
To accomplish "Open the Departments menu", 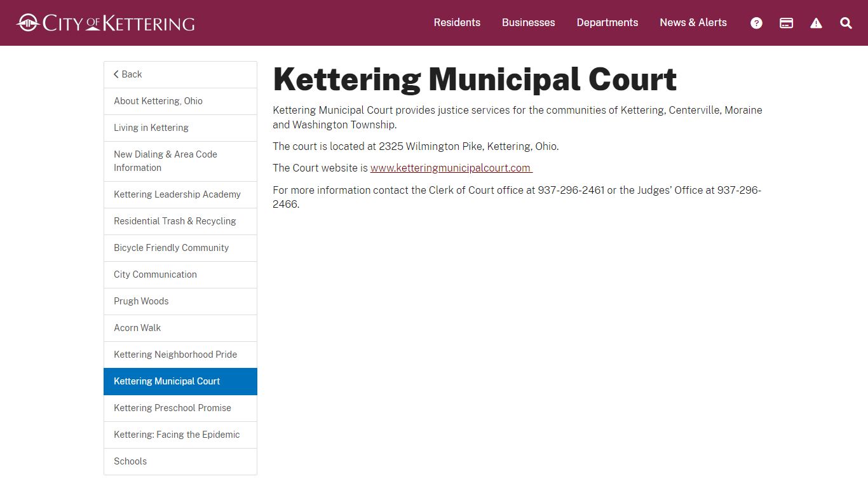I will (607, 23).
